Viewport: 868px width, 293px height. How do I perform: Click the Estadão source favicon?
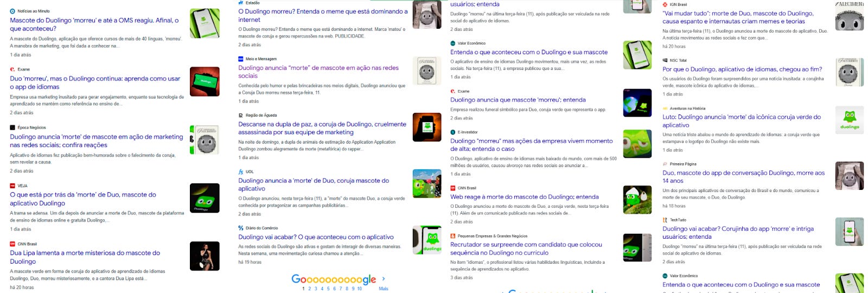pos(241,3)
